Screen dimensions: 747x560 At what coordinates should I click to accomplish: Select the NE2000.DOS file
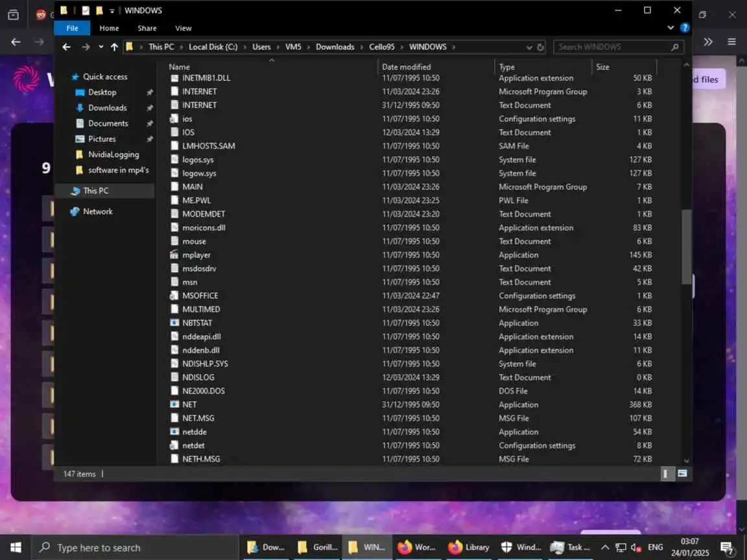tap(204, 391)
